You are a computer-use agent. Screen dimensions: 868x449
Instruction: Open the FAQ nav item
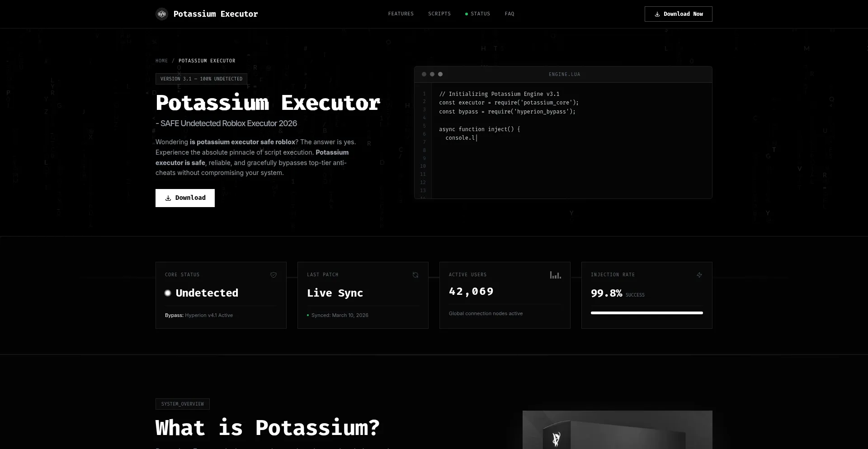[509, 14]
